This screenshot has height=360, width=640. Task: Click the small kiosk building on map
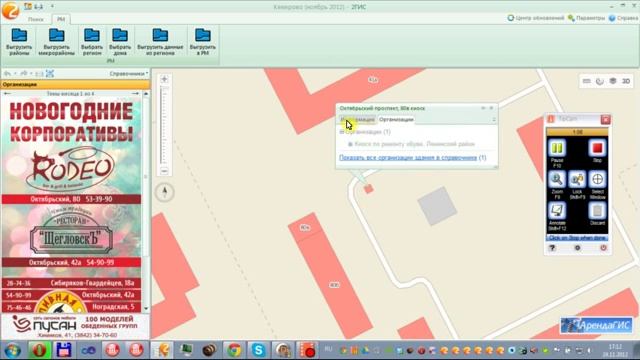pyautogui.click(x=369, y=189)
